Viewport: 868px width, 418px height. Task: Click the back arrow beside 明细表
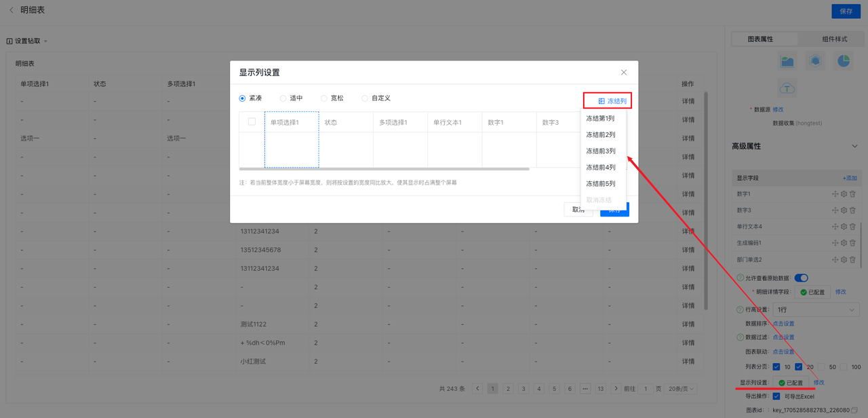tap(11, 10)
